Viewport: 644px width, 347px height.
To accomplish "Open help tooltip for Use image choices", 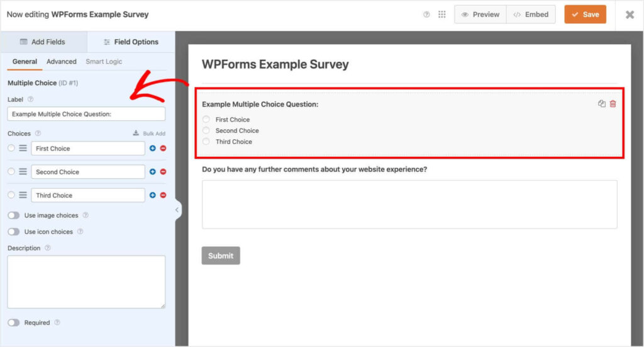I will point(86,215).
